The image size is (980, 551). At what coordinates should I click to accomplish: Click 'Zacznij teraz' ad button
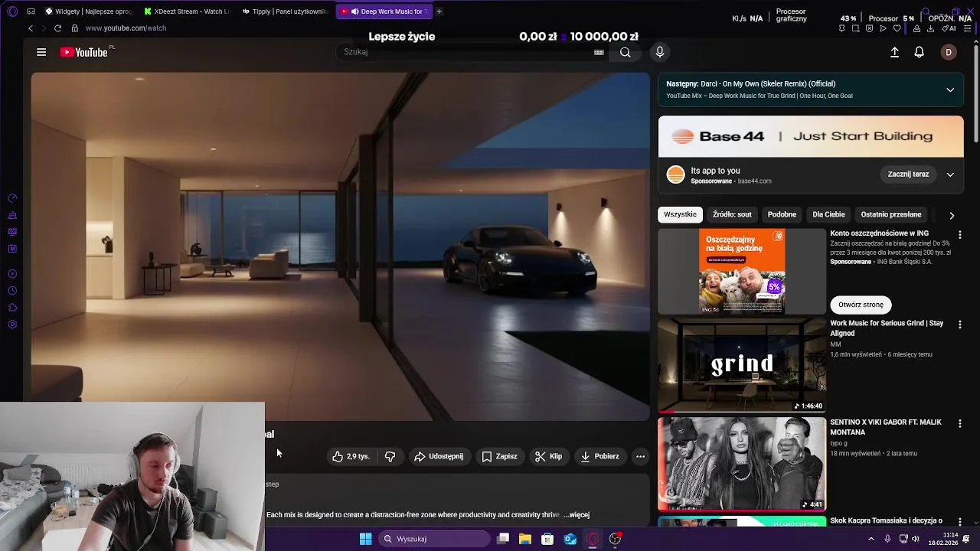[908, 174]
